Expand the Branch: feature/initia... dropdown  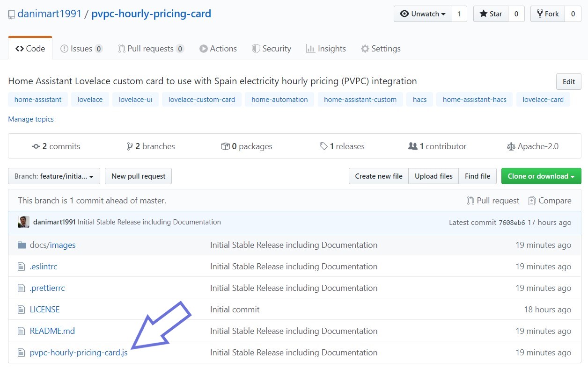click(54, 176)
